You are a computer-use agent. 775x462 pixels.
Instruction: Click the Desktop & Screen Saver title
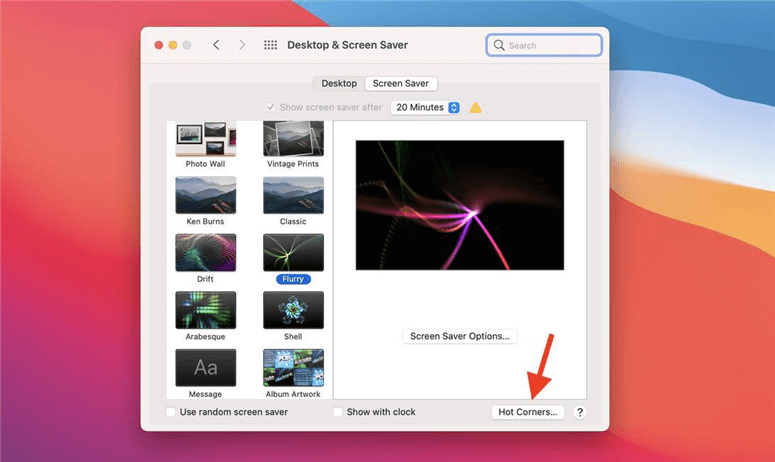pyautogui.click(x=347, y=45)
